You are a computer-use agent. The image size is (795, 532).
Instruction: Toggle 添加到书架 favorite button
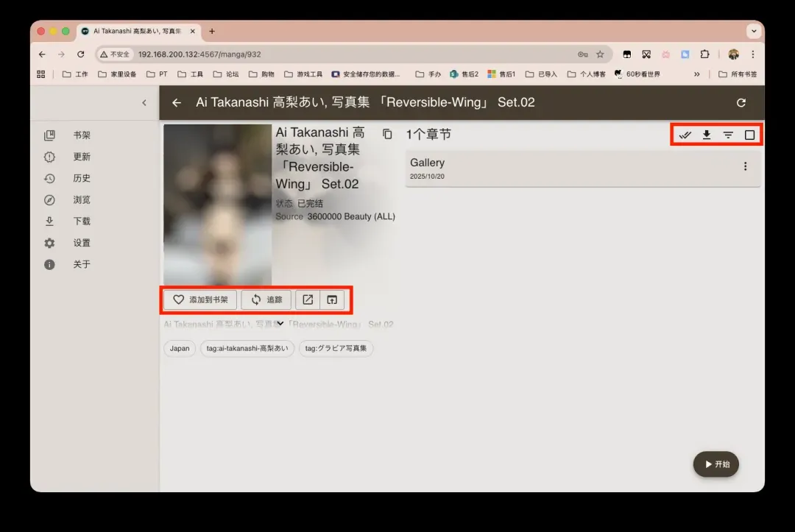click(x=200, y=299)
